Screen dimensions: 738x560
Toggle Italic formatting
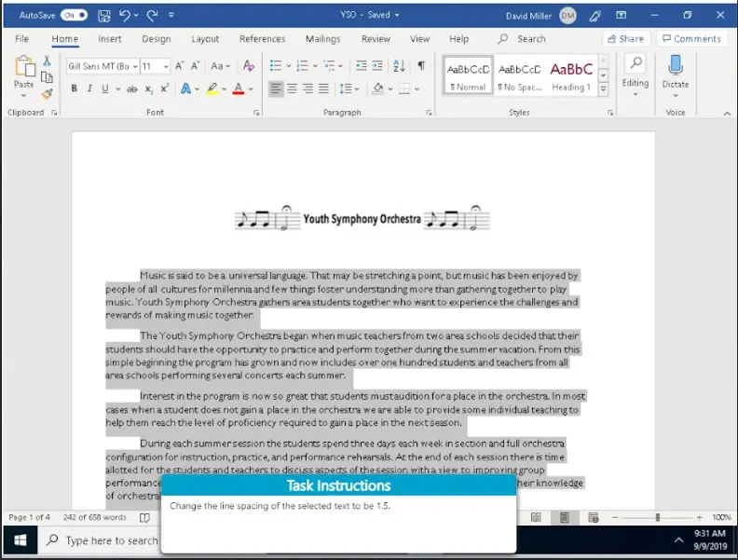(89, 89)
